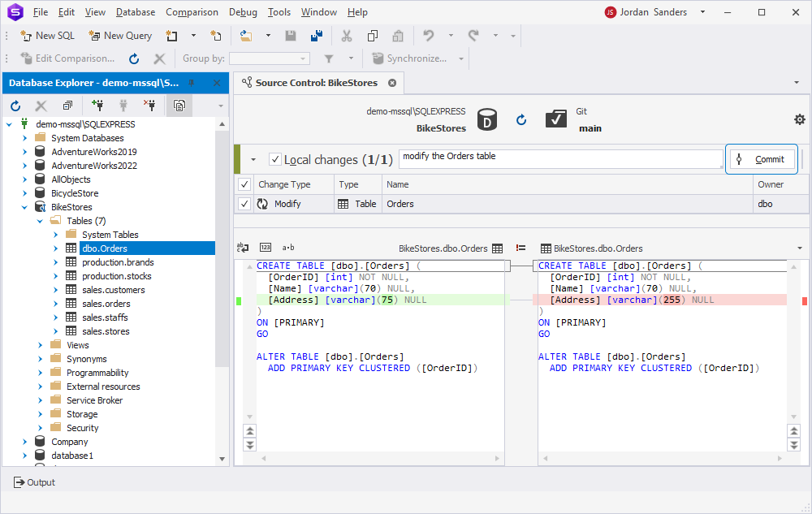Click the New Connection plug icon
Viewport: 812px width, 514px height.
tap(97, 106)
